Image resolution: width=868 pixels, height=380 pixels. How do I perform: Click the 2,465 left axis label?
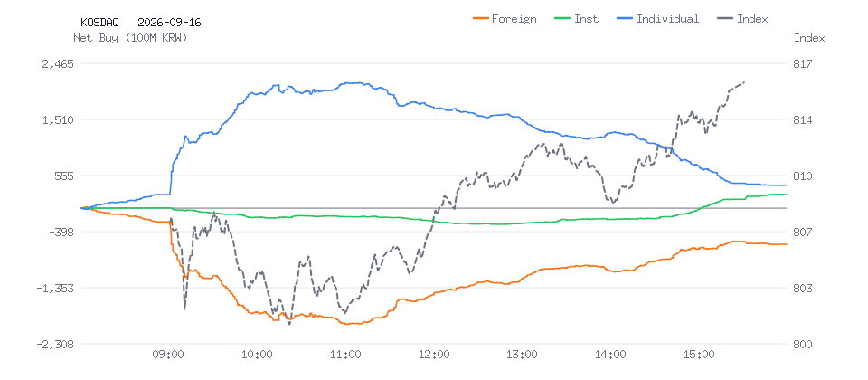pos(58,64)
